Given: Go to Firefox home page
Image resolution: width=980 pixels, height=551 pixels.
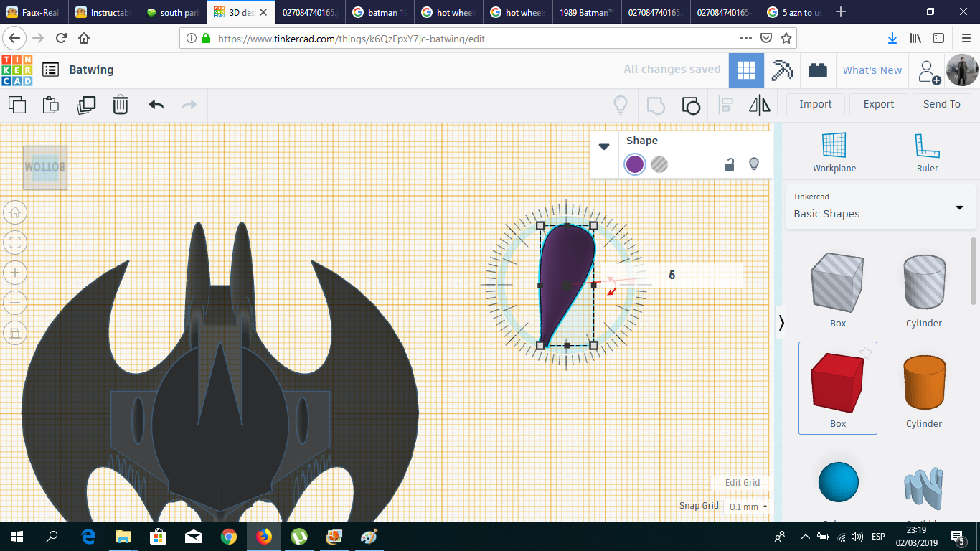Looking at the screenshot, I should (84, 39).
